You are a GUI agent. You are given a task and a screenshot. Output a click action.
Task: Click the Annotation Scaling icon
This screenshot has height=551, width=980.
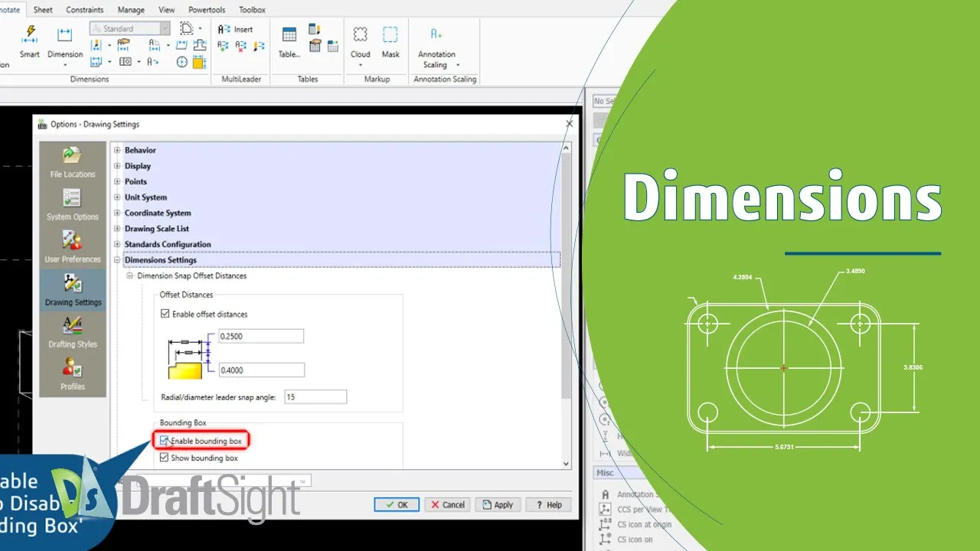[x=436, y=34]
